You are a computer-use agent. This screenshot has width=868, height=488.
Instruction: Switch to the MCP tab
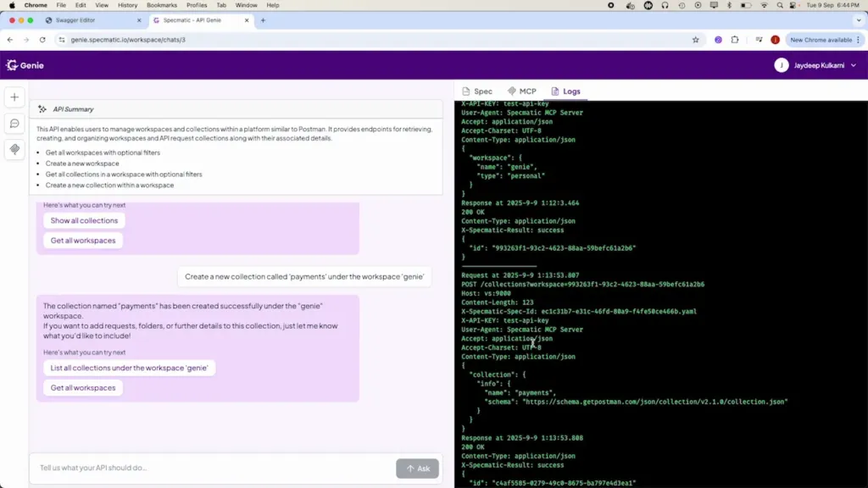click(522, 91)
